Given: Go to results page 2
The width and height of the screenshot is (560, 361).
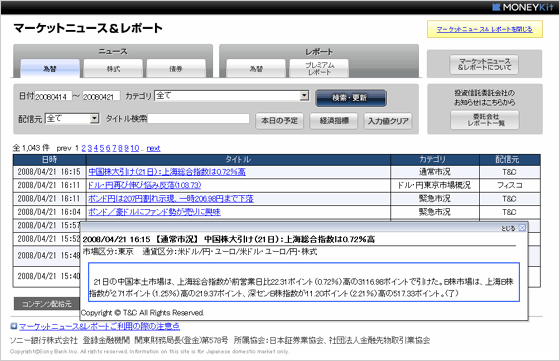Looking at the screenshot, I should (84, 148).
